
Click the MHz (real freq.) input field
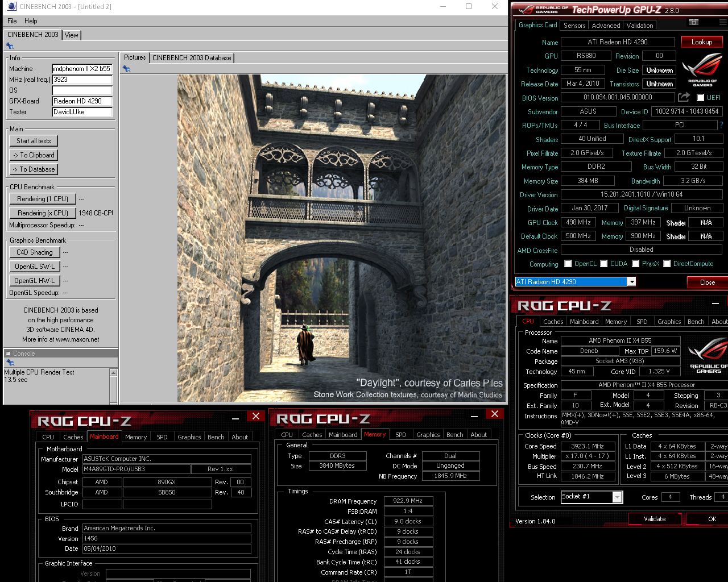[x=82, y=80]
